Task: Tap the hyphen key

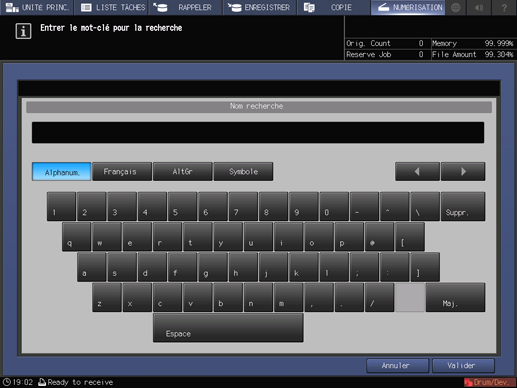Action: pyautogui.click(x=364, y=206)
